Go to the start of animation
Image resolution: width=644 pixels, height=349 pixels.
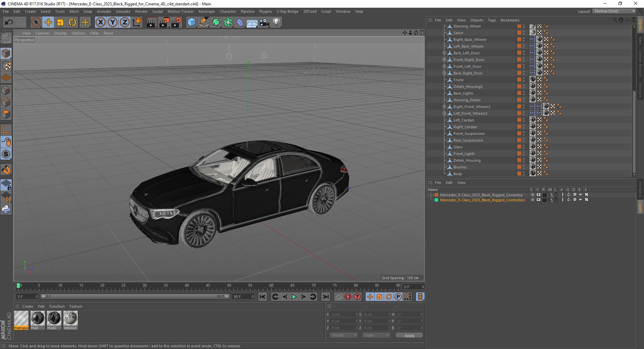coord(263,297)
